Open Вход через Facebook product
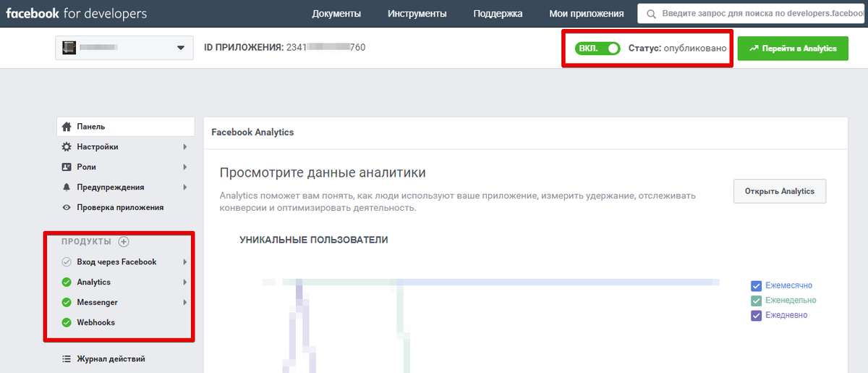Screen dimensions: 868x373 pyautogui.click(x=125, y=261)
